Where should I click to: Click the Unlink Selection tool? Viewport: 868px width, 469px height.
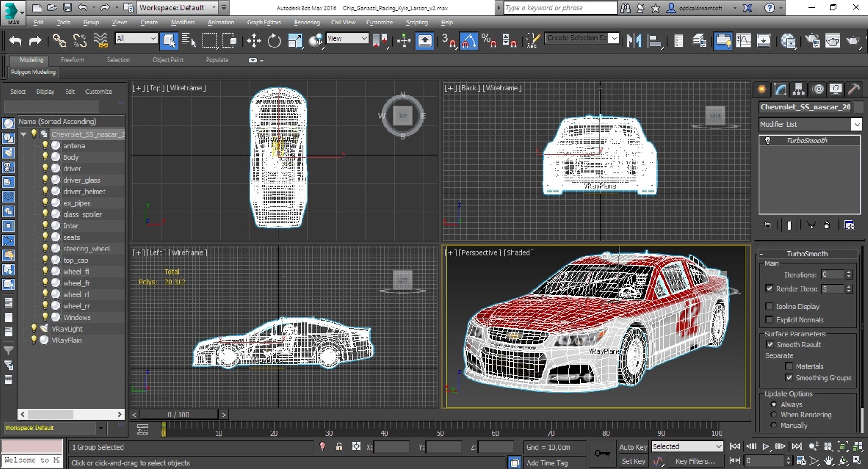click(80, 41)
